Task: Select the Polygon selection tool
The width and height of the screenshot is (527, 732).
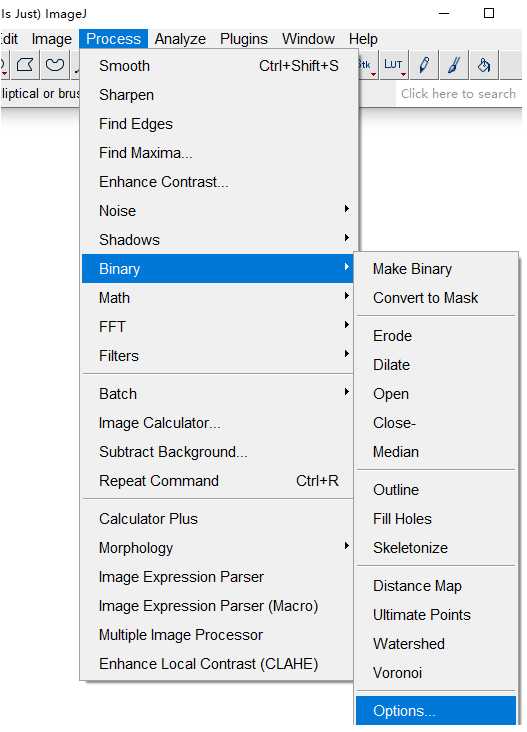Action: 25,64
